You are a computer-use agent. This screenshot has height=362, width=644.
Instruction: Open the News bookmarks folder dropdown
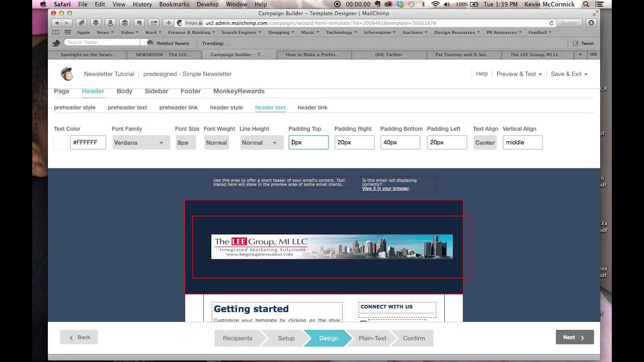(105, 33)
